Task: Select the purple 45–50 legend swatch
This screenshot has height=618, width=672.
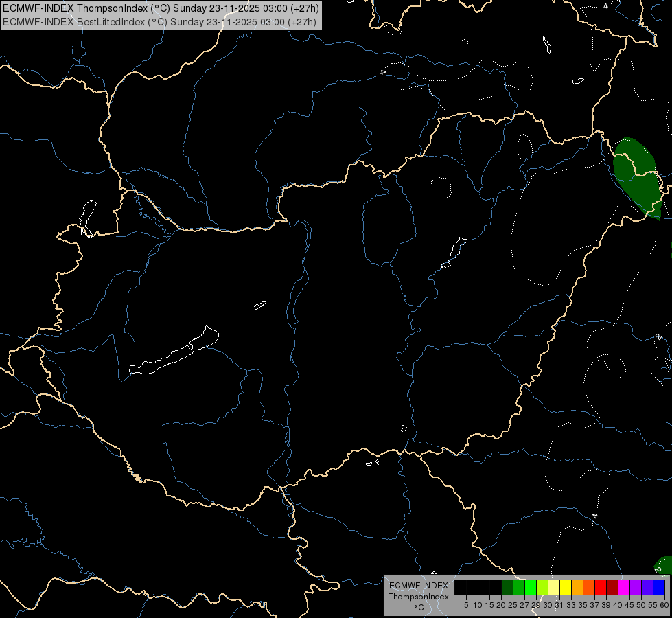Action: pos(636,588)
